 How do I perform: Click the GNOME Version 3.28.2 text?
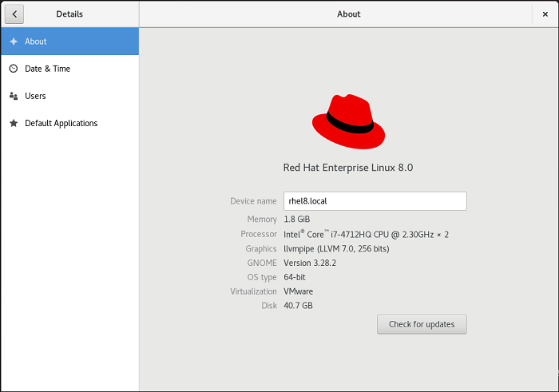click(309, 263)
